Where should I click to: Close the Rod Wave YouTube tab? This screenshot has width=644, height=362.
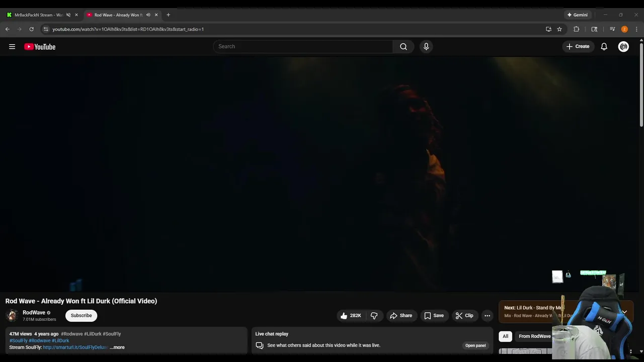coord(156,15)
